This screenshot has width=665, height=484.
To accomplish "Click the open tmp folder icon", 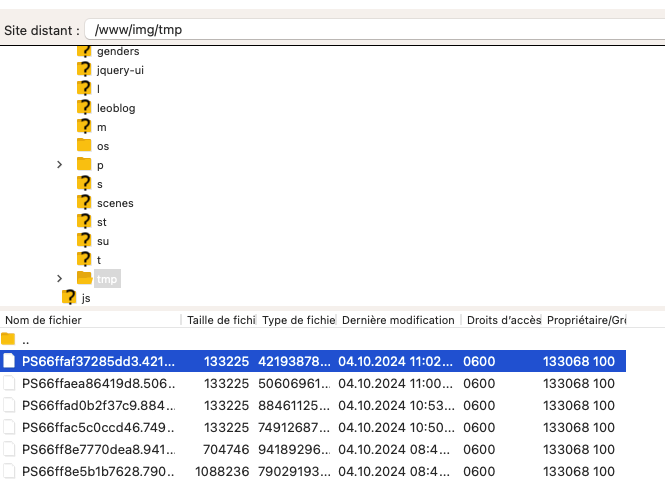I will coord(84,278).
